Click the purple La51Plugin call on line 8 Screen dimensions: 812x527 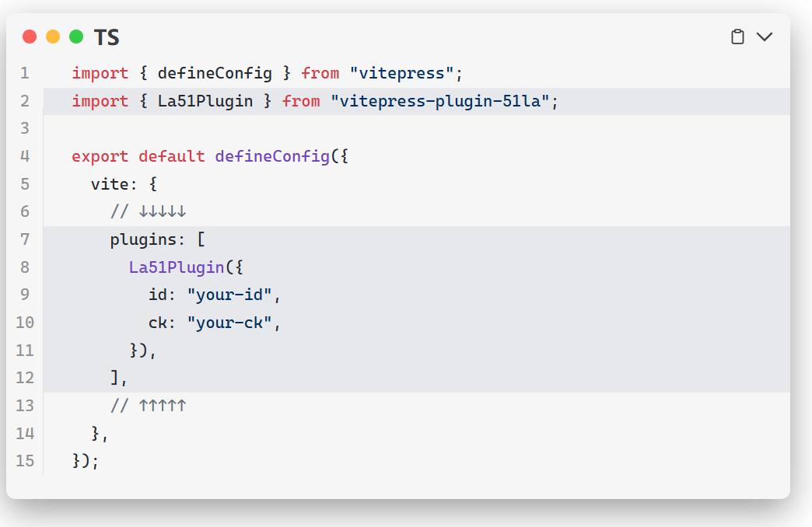pos(177,267)
